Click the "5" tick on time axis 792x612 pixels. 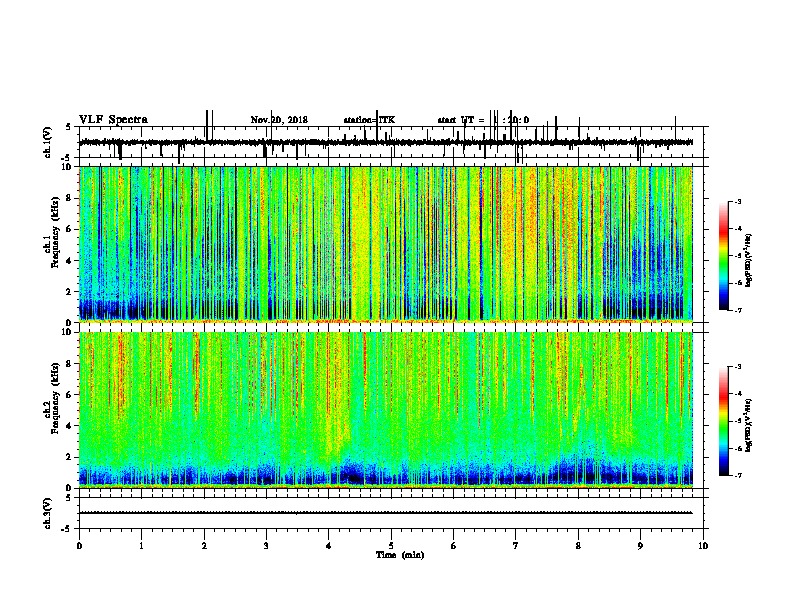click(x=391, y=545)
